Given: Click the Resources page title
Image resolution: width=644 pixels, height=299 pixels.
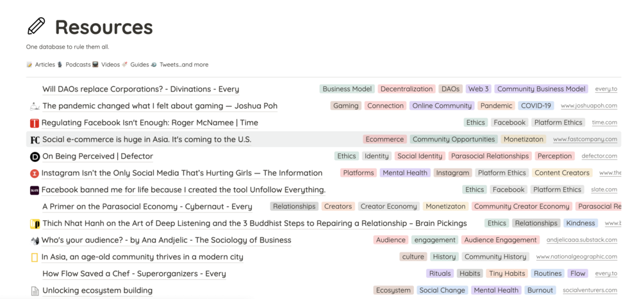Looking at the screenshot, I should (x=104, y=27).
